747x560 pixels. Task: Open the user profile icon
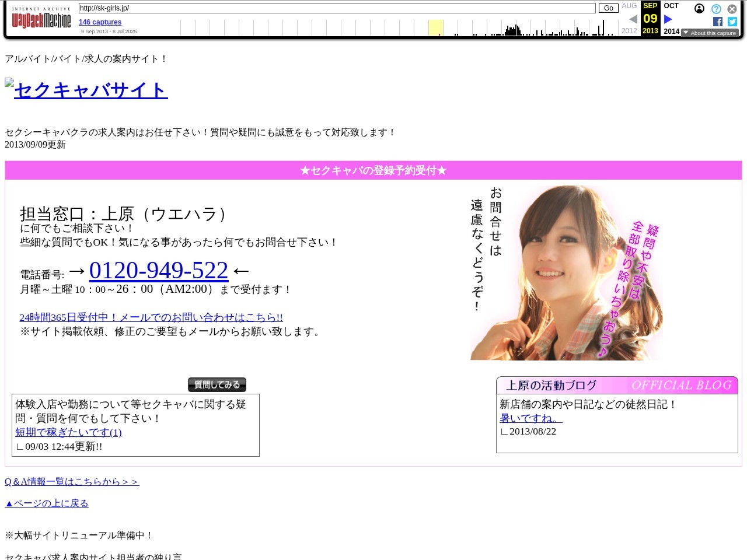coord(699,9)
